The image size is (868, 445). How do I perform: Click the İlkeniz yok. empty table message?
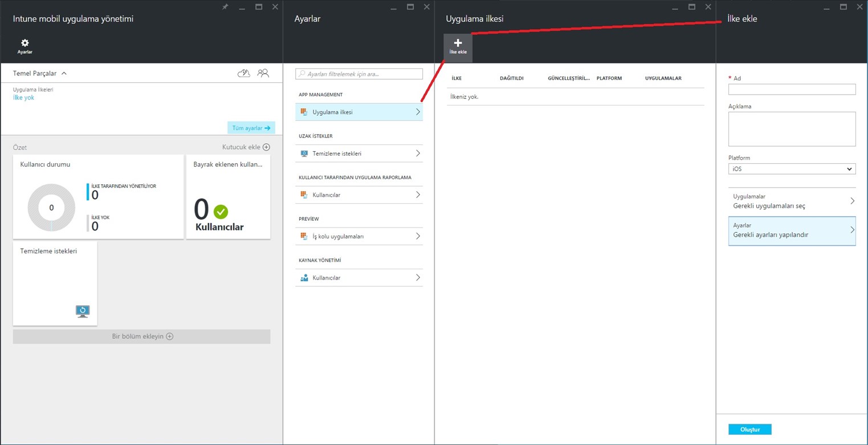(464, 96)
